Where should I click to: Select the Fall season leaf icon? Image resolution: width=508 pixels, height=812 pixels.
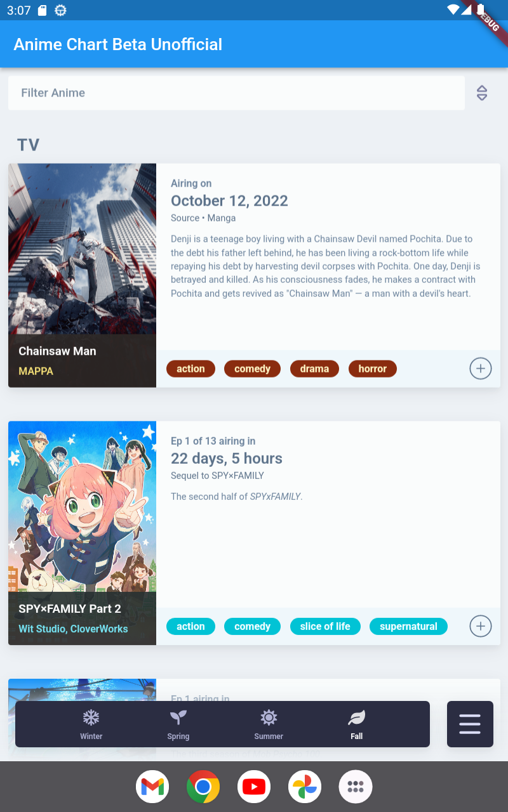point(357,718)
